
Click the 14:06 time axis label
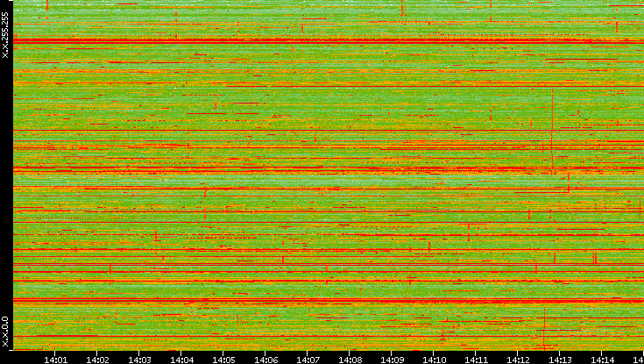click(265, 360)
